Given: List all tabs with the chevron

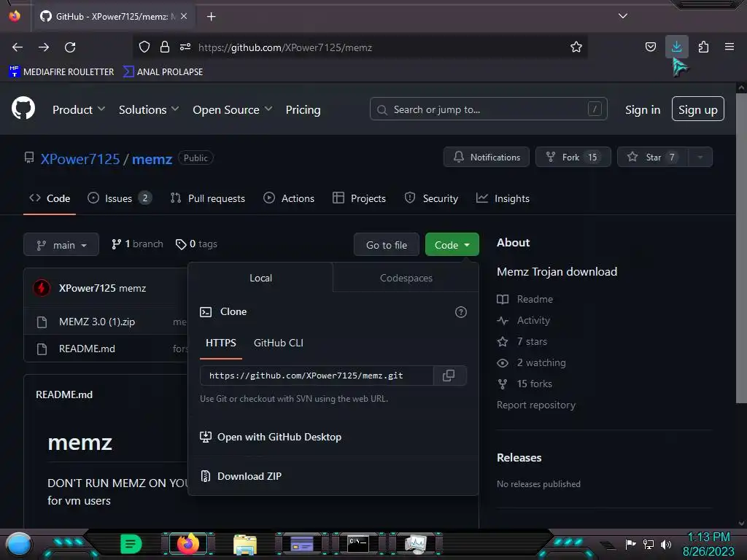Looking at the screenshot, I should point(623,16).
